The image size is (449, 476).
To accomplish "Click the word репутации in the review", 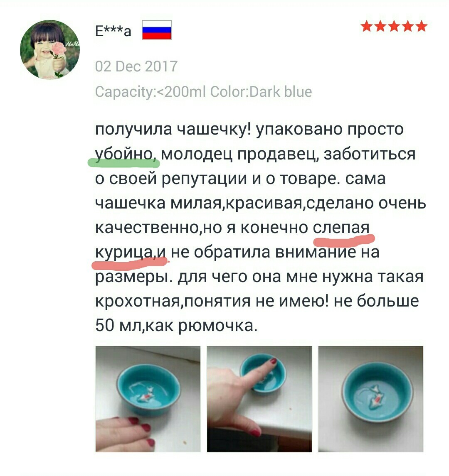I will click(204, 179).
